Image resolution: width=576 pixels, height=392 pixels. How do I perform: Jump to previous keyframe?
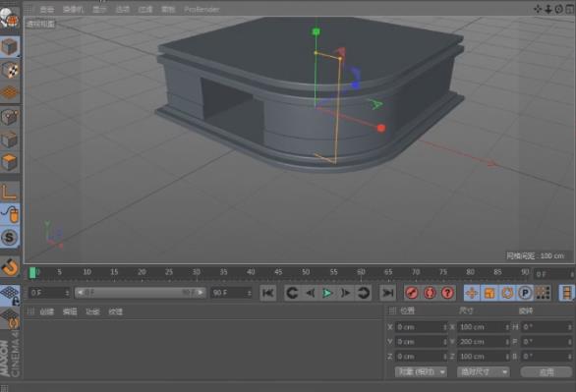pos(292,293)
